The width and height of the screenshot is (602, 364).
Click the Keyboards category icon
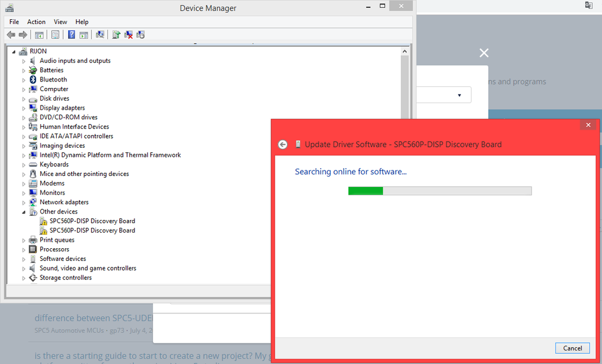pyautogui.click(x=33, y=165)
